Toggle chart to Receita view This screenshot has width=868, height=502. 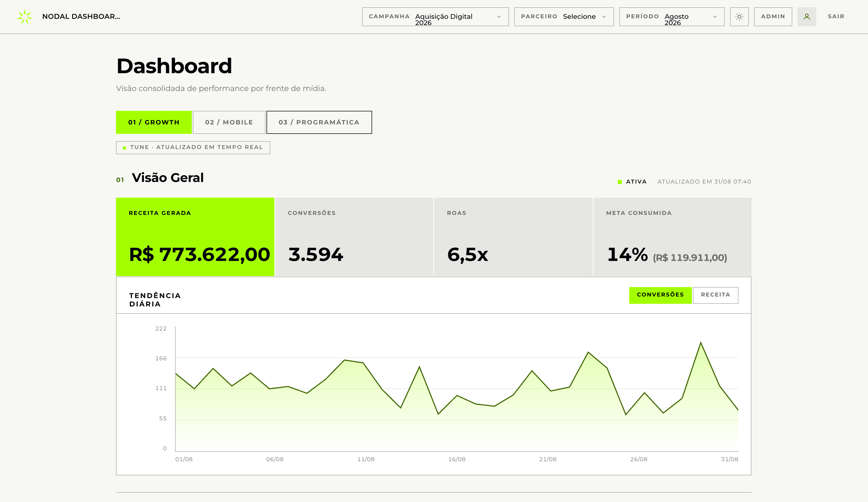[715, 295]
